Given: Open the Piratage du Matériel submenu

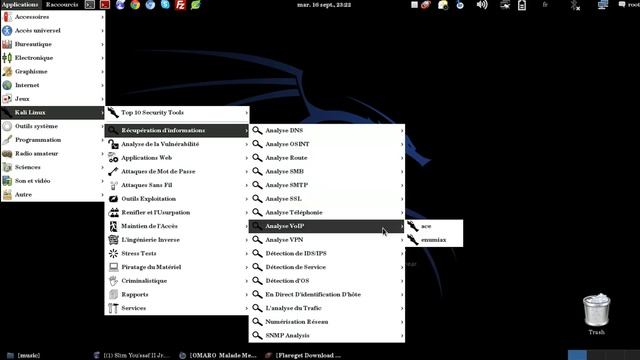Looking at the screenshot, I should point(177,267).
